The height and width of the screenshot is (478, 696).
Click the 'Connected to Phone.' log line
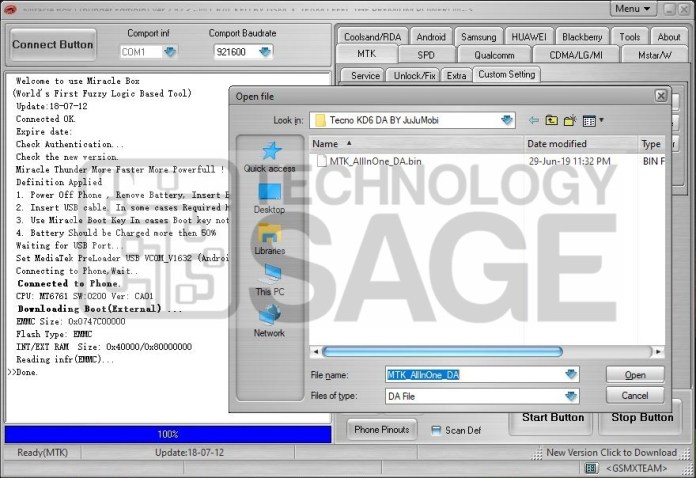pos(68,283)
